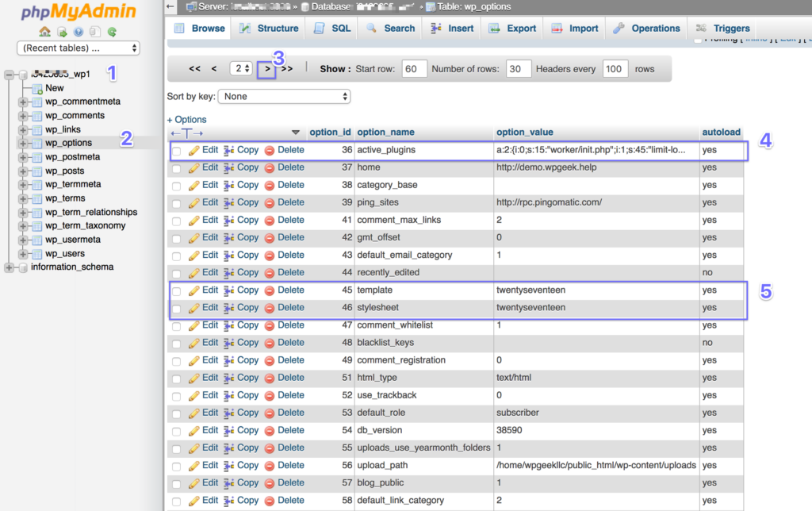Open the Insert tab
This screenshot has width=812, height=511.
tap(452, 29)
